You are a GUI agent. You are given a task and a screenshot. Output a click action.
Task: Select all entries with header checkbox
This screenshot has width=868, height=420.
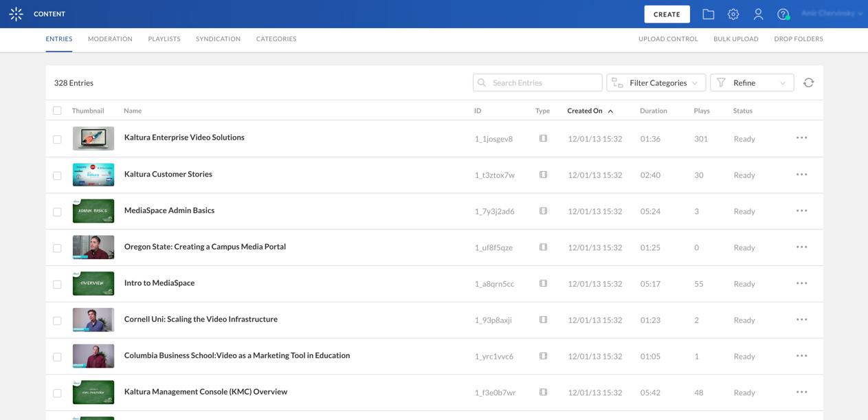[57, 111]
